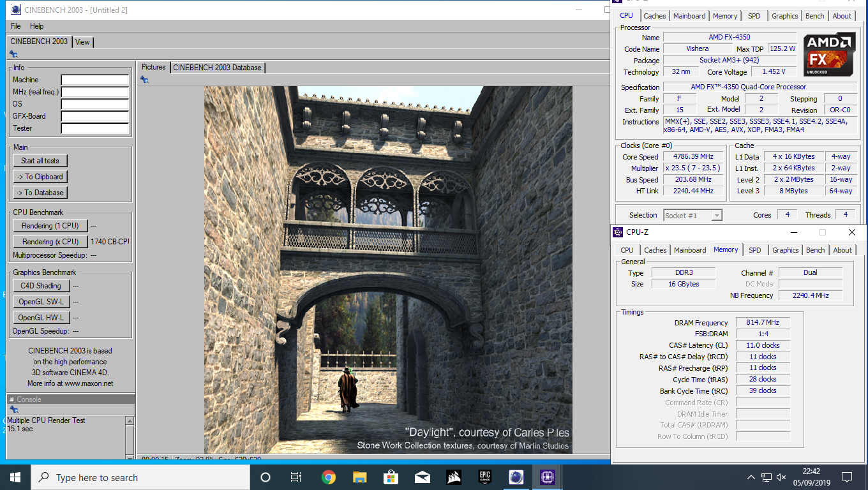Open Corsair app from taskbar
The height and width of the screenshot is (490, 868).
click(453, 477)
